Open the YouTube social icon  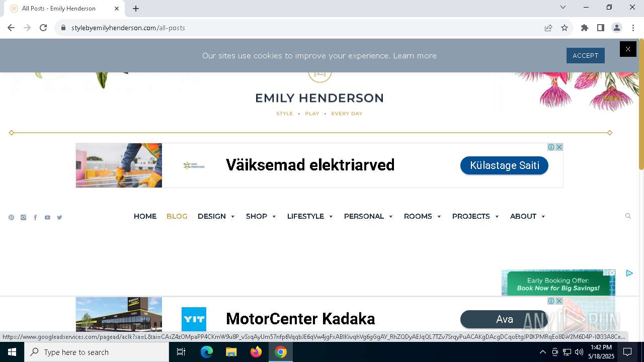pyautogui.click(x=47, y=218)
